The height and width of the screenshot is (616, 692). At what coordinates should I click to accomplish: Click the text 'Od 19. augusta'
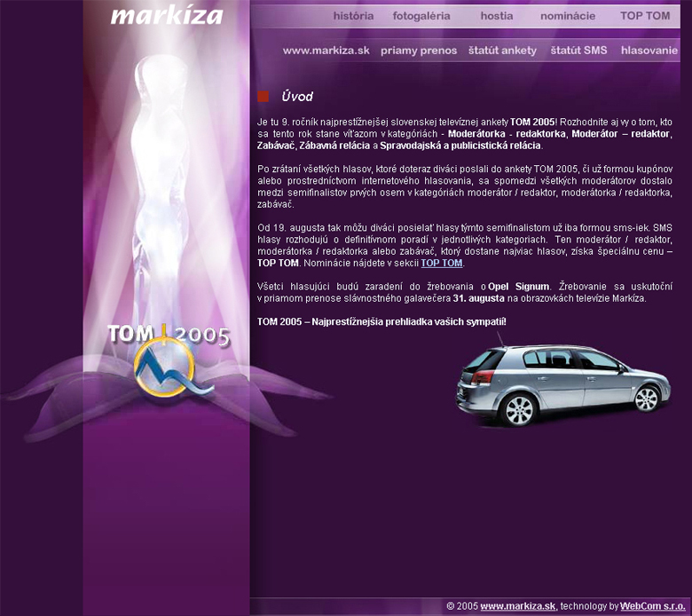(291, 228)
